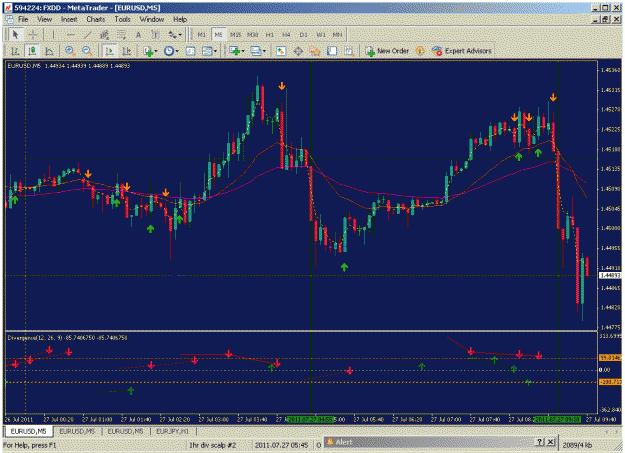The width and height of the screenshot is (625, 453).
Task: Expand the New Chart dropdown arrow
Action: pyautogui.click(x=243, y=51)
